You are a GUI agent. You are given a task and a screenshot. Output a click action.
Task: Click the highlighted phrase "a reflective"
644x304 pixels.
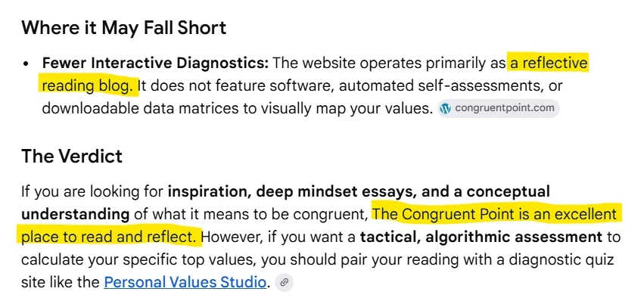coord(549,64)
